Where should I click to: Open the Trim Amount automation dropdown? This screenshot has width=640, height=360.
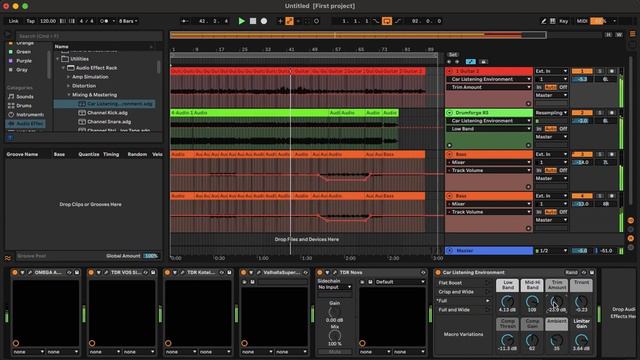pos(489,87)
